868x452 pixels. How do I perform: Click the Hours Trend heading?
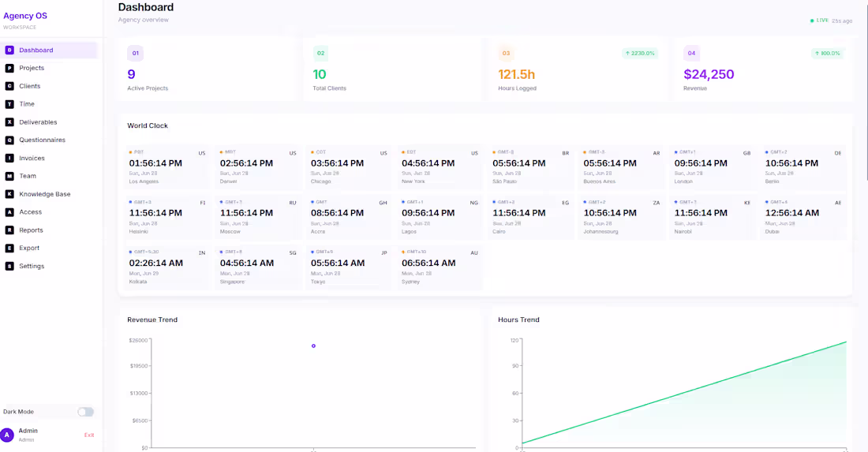point(518,319)
